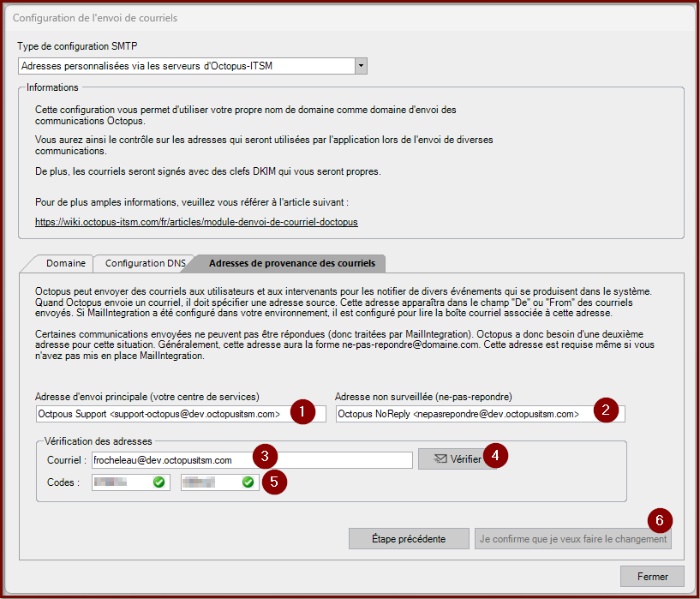Click the numbered marker 6 badge

click(x=659, y=519)
